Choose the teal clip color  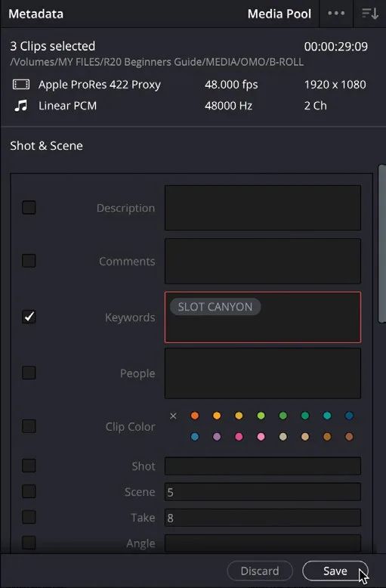327,416
